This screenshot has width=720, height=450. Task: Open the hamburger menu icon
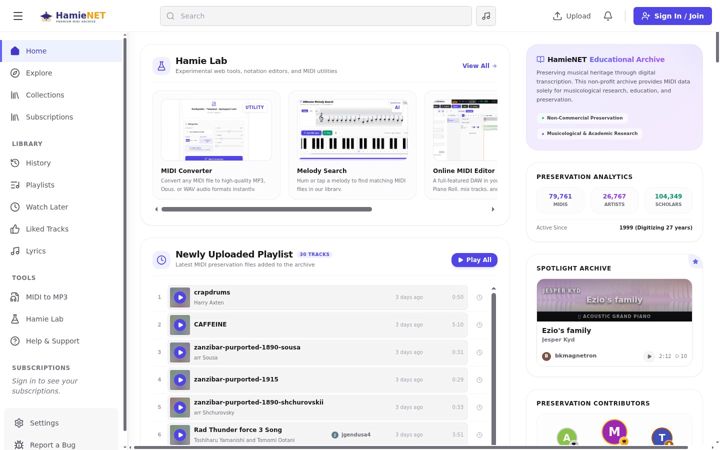[18, 16]
